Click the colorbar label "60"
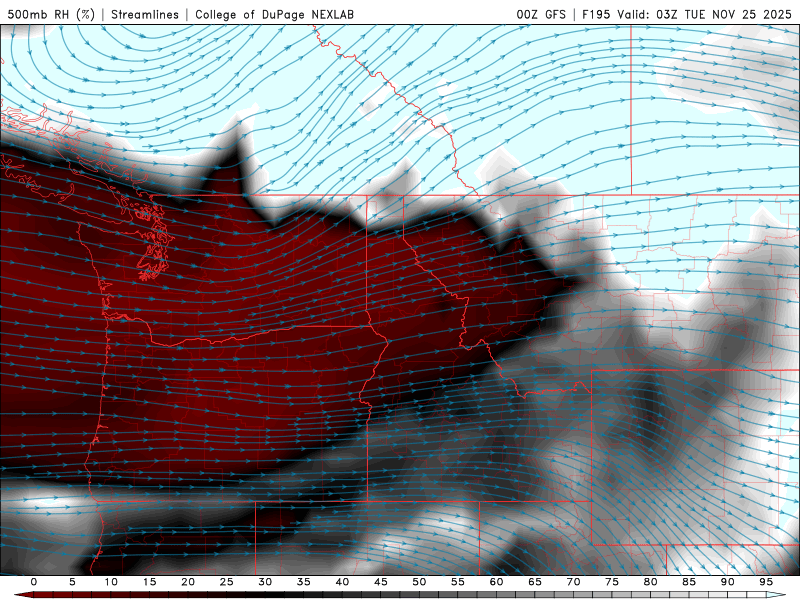Viewport: 800px width, 600px height. point(496,582)
